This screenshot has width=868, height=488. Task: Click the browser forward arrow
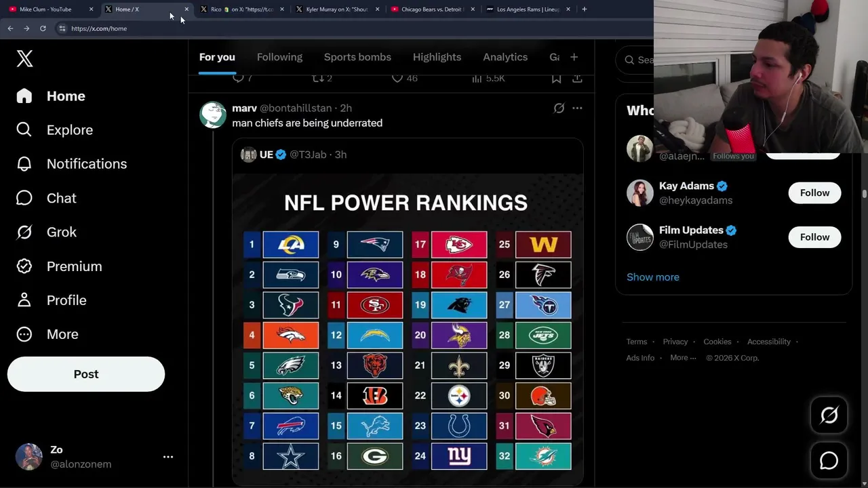click(x=26, y=28)
